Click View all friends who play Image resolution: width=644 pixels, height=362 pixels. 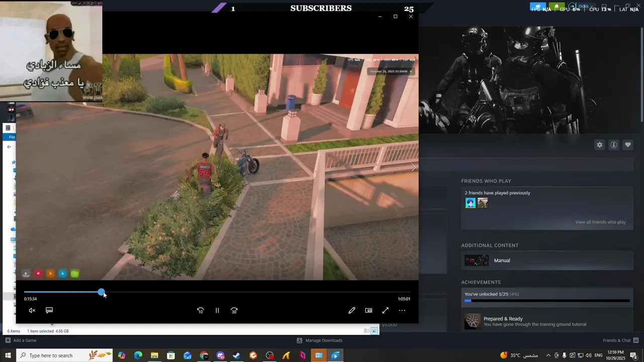[x=600, y=222]
